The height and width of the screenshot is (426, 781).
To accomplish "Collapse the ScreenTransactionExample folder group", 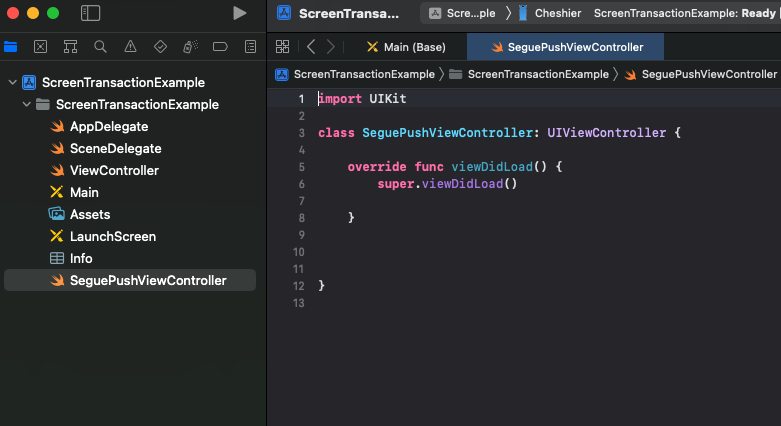I will tap(26, 104).
